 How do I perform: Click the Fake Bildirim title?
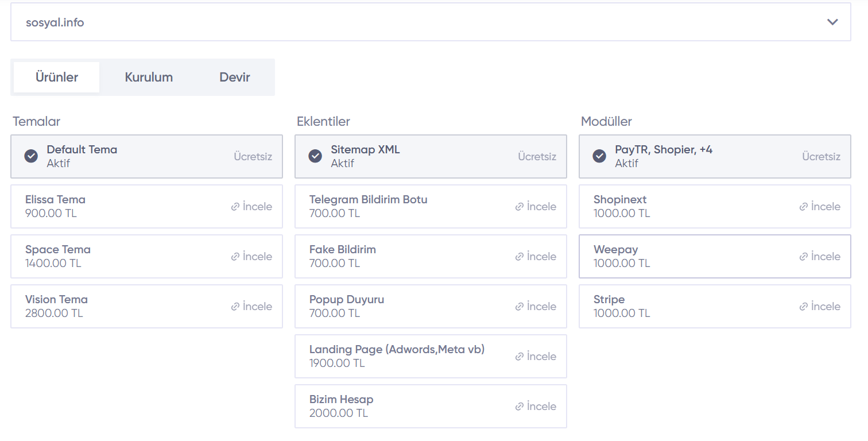coord(343,250)
